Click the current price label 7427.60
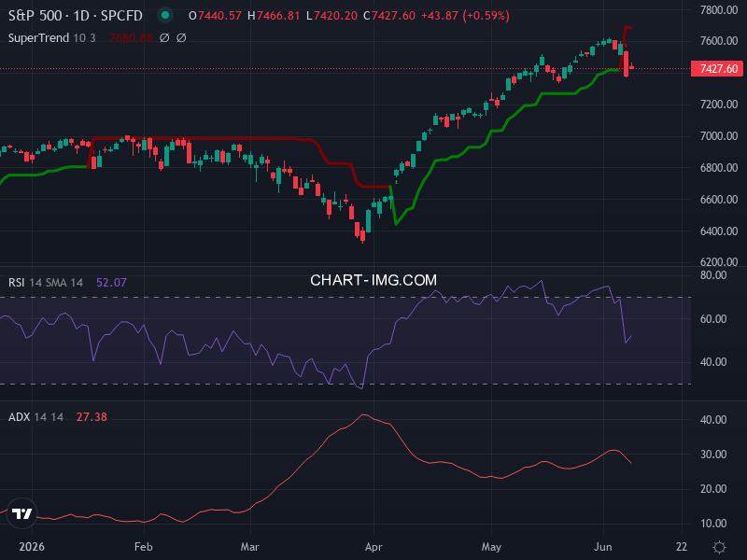The width and height of the screenshot is (747, 560). tap(717, 68)
